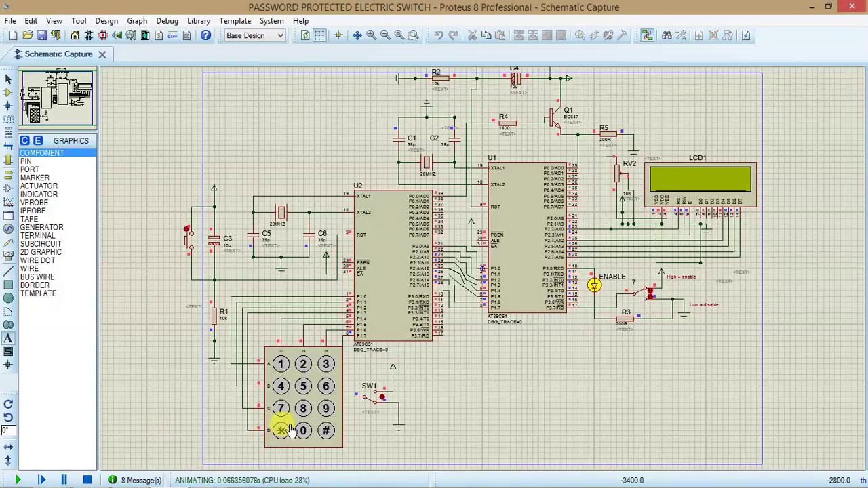Select BUS WIRE in the graphics style list

37,277
